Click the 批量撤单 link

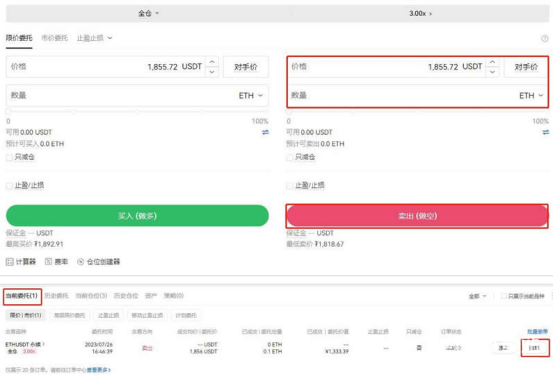(537, 331)
